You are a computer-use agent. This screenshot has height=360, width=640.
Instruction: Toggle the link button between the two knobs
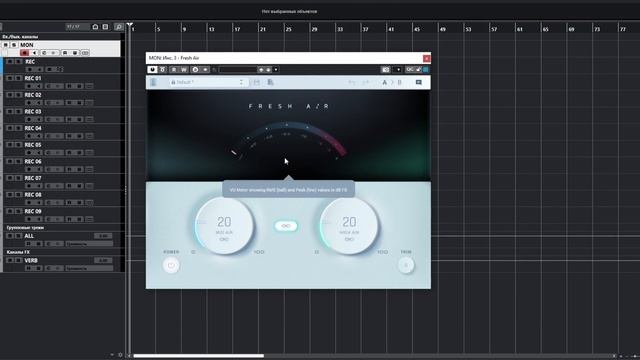coord(286,226)
